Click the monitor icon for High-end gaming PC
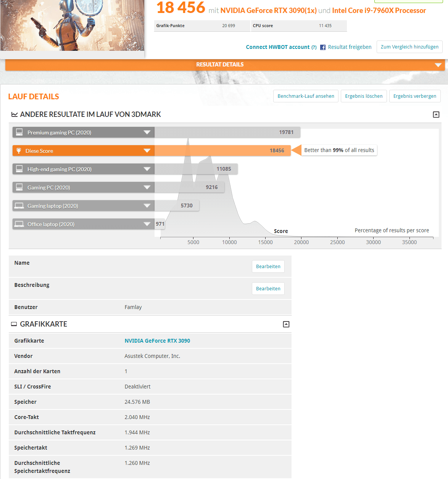This screenshot has height=479, width=448. coord(19,169)
